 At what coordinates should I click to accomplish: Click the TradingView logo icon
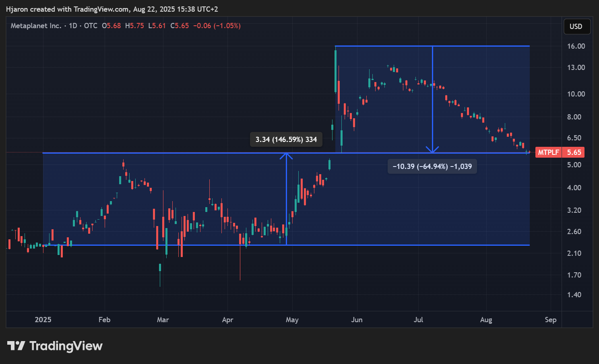click(16, 346)
